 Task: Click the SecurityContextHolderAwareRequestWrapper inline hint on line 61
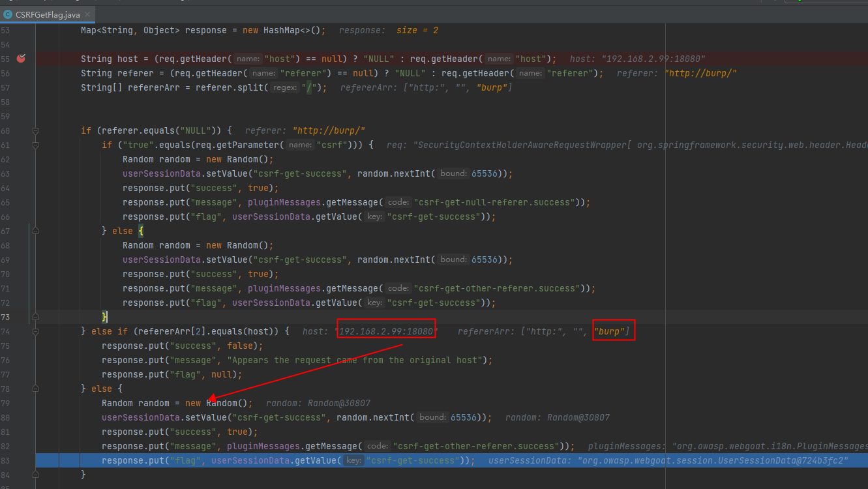coord(627,145)
